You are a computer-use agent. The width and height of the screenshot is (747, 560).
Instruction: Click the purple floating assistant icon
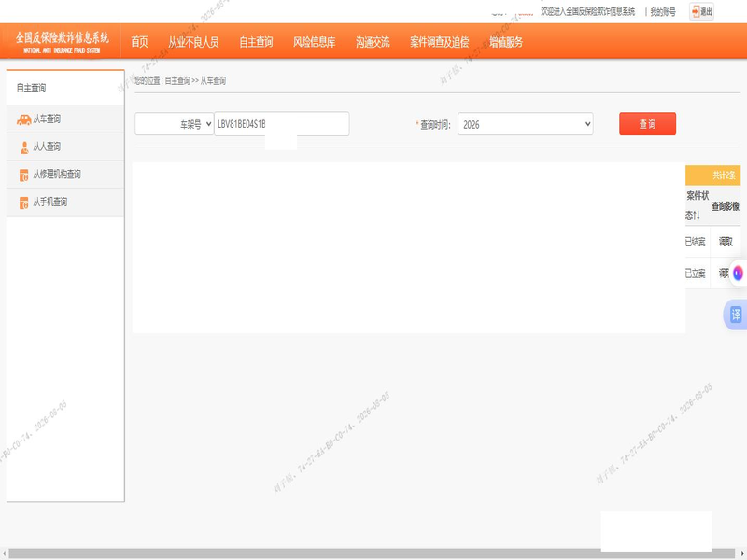point(738,273)
